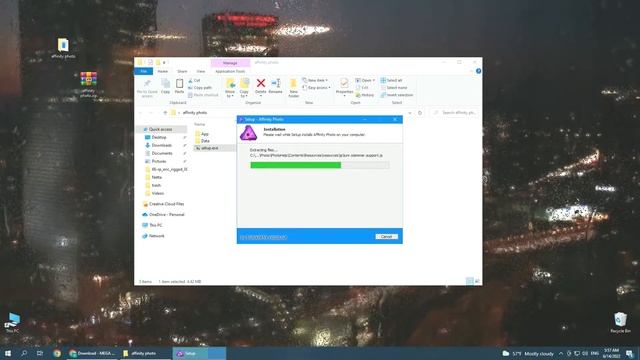Screen dimensions: 640x360
Task: Open Pictures in the navigation pane
Action: (159, 162)
